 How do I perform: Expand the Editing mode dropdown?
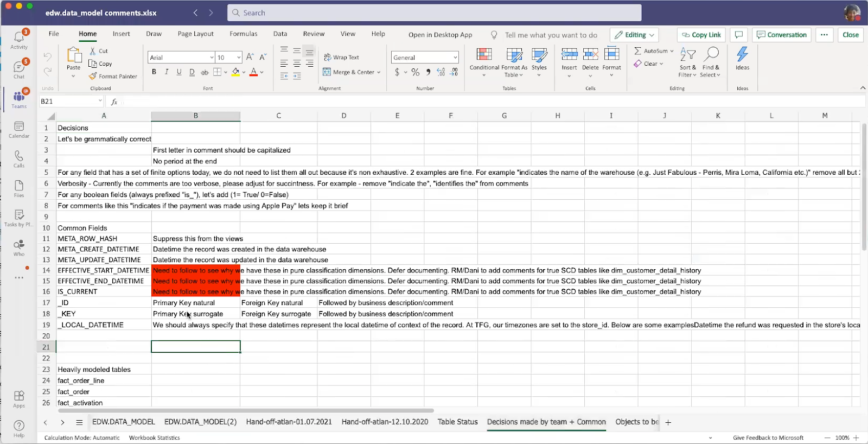[x=634, y=35]
